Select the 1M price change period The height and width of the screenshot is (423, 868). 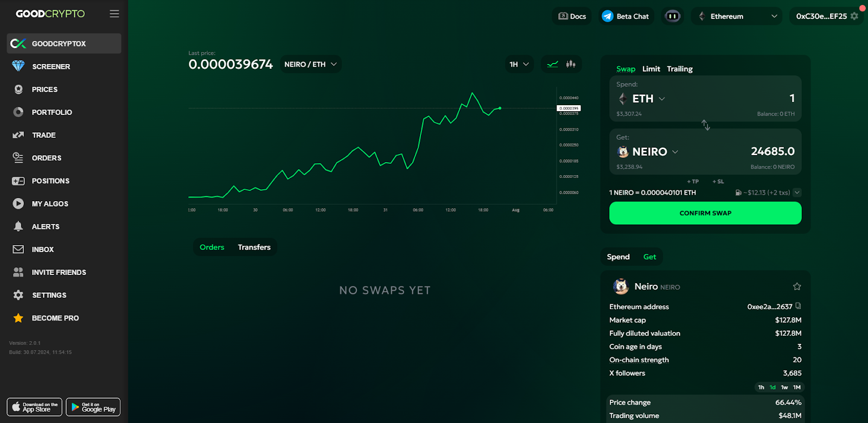click(x=797, y=387)
